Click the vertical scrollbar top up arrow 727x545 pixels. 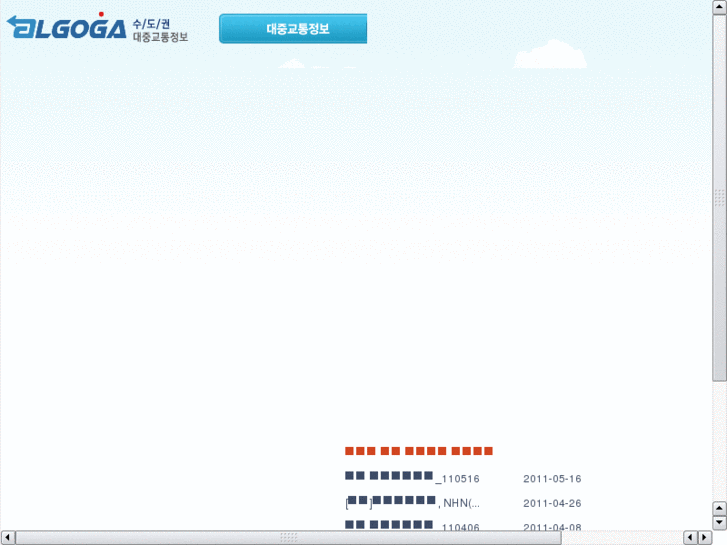tap(719, 7)
